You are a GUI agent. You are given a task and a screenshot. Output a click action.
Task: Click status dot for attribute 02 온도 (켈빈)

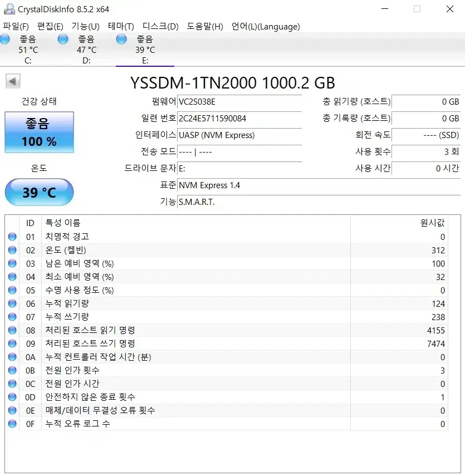pyautogui.click(x=12, y=250)
